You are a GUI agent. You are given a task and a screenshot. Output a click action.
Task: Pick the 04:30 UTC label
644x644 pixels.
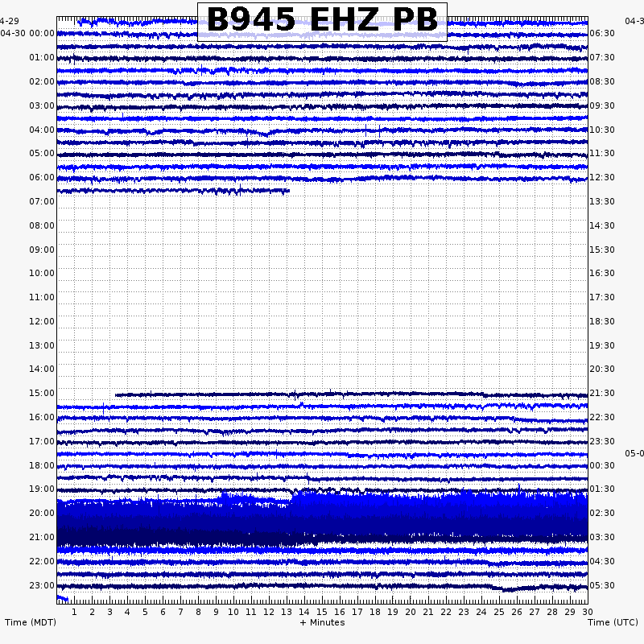(602, 561)
